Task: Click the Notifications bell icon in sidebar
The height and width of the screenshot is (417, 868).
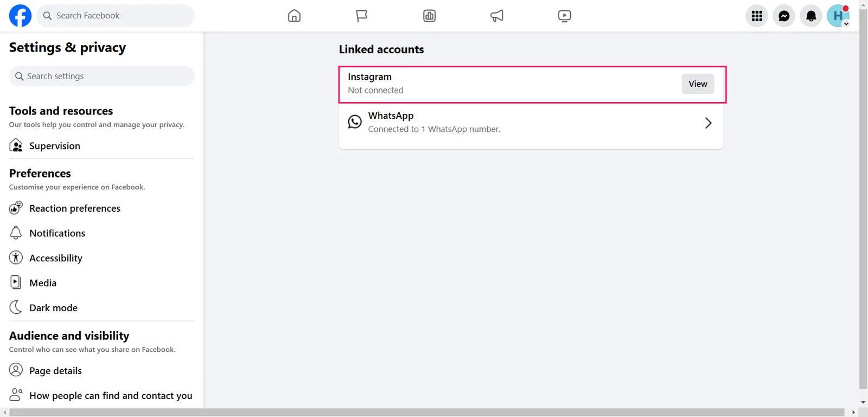Action: pos(16,233)
